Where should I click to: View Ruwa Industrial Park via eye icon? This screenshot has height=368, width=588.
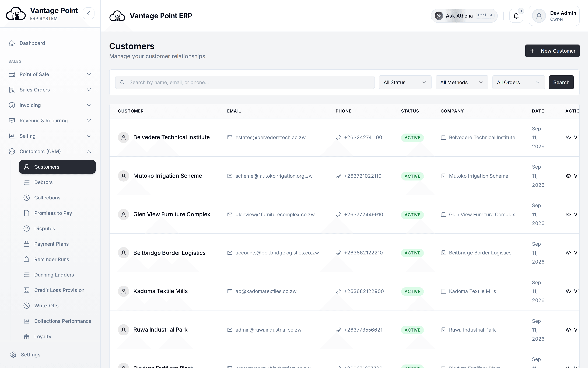tap(568, 330)
